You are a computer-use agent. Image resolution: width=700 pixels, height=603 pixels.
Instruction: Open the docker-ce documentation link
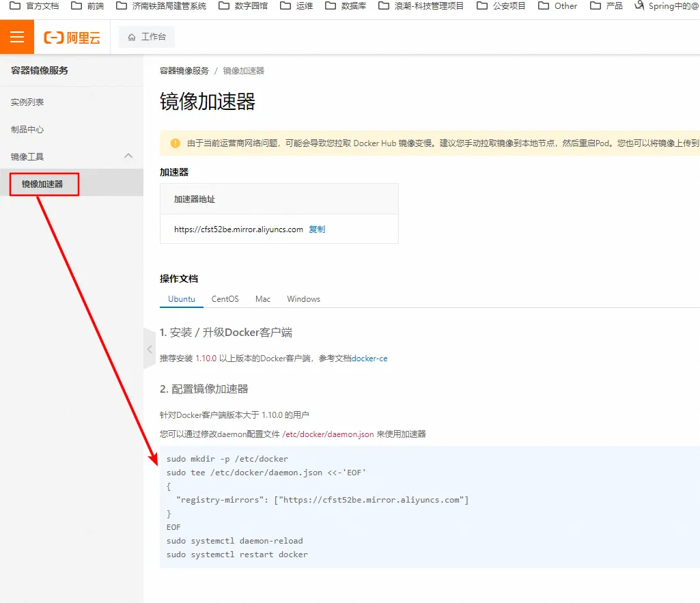pyautogui.click(x=369, y=359)
